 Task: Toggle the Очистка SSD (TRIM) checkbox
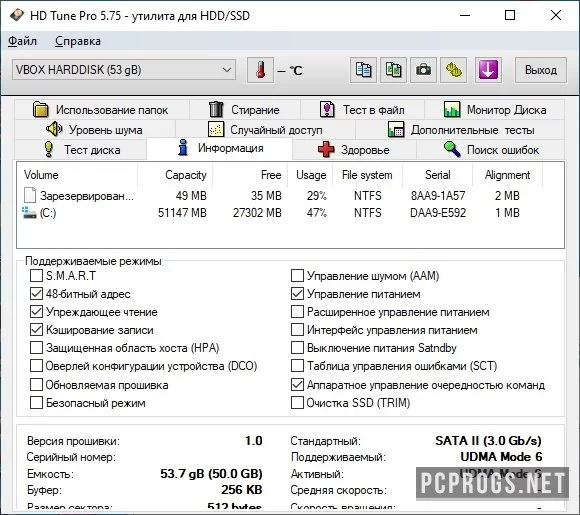click(x=297, y=403)
